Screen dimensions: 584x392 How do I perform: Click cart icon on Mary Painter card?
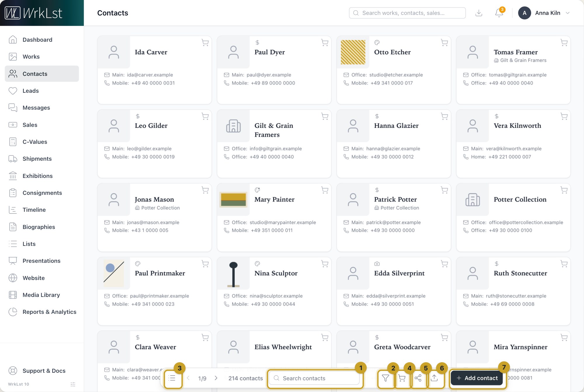325,190
